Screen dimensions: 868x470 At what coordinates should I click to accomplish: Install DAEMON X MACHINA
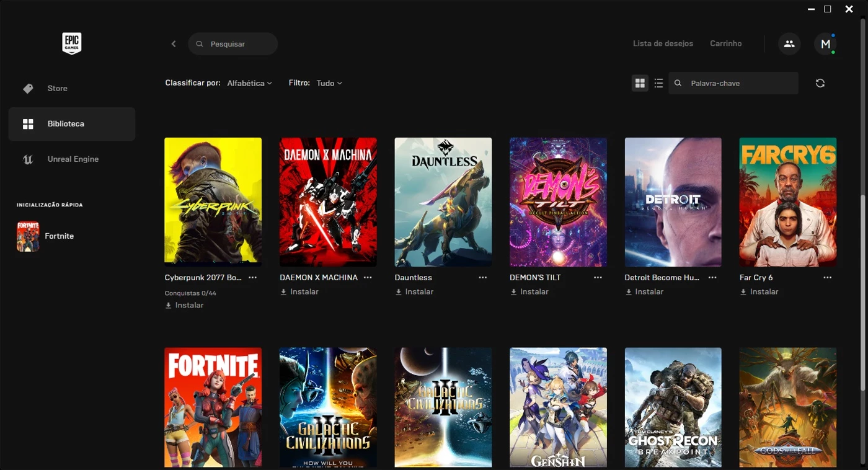click(299, 291)
